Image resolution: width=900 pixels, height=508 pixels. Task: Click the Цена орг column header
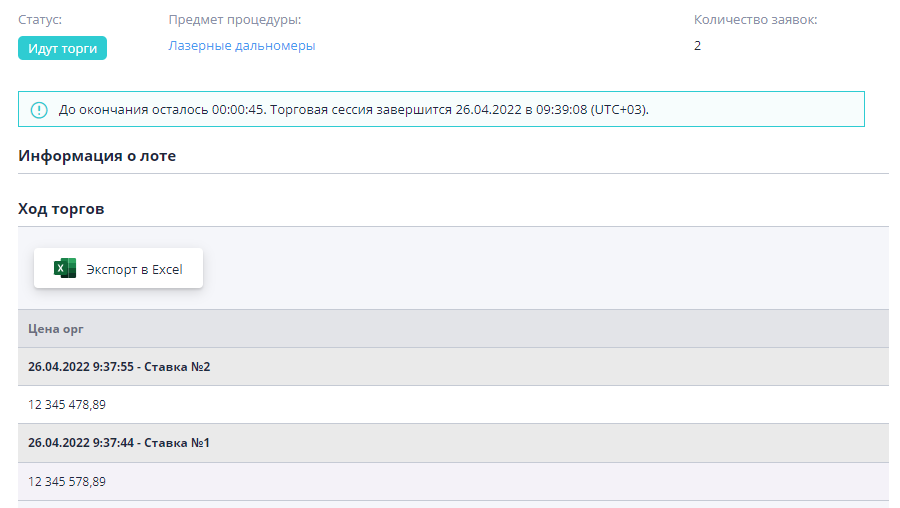tap(55, 329)
